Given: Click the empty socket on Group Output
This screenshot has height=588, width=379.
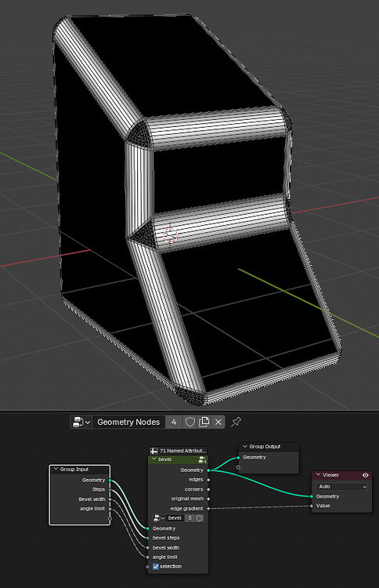Looking at the screenshot, I should 238,467.
